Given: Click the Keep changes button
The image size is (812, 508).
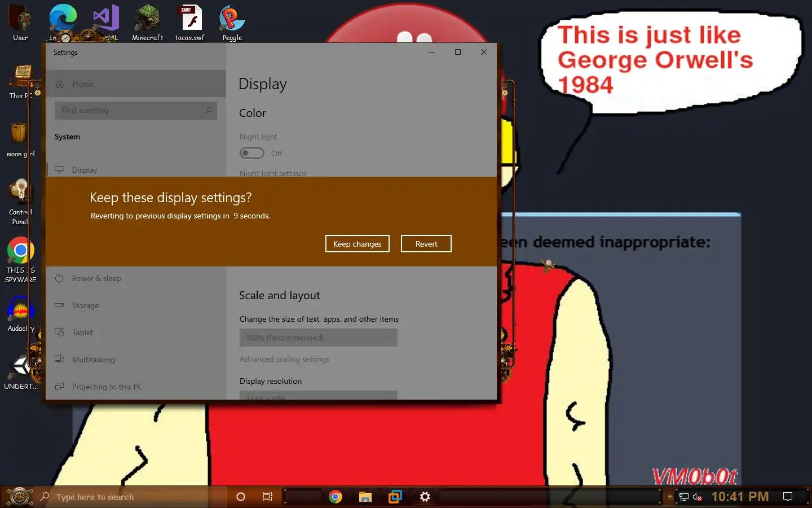Looking at the screenshot, I should tap(358, 244).
